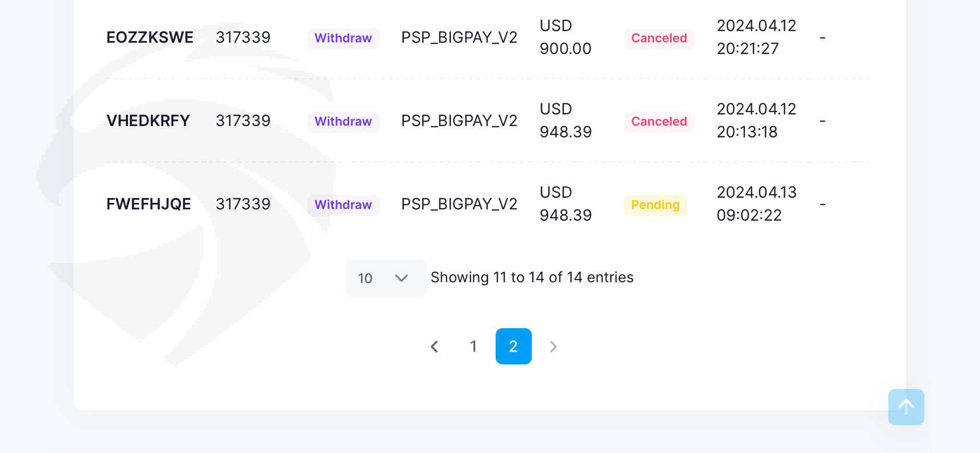Select the USD 948.39 amount in the pending row
This screenshot has width=980, height=453.
tap(565, 204)
